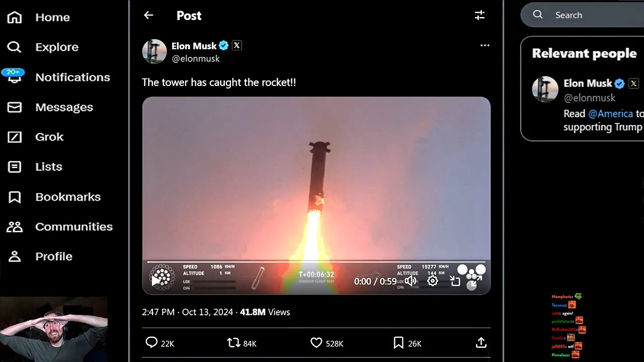Toggle fullscreen for the video
The height and width of the screenshot is (362, 644).
point(475,281)
